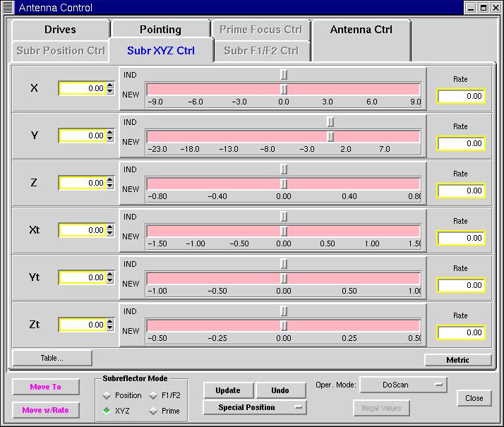504x427 pixels.
Task: Increment the Zt value spinner up arrow
Action: point(110,322)
